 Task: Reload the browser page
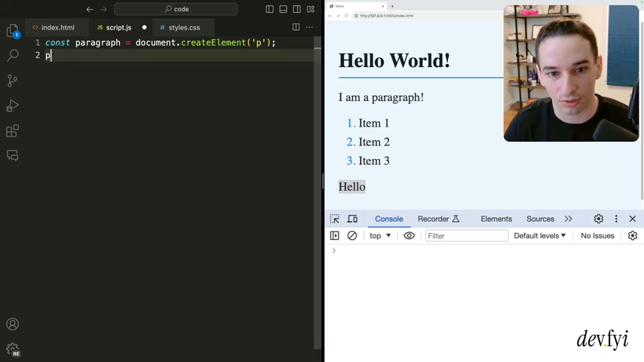[x=346, y=16]
